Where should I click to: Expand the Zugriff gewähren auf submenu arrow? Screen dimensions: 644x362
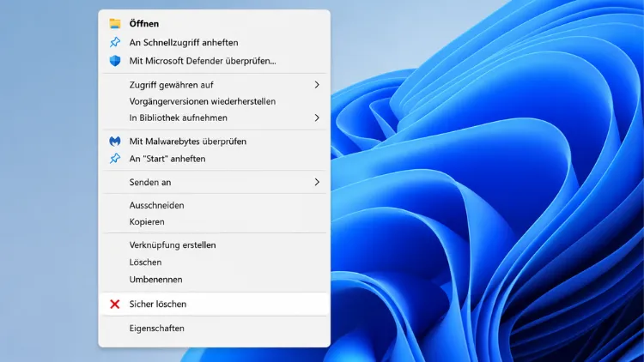[x=317, y=85]
